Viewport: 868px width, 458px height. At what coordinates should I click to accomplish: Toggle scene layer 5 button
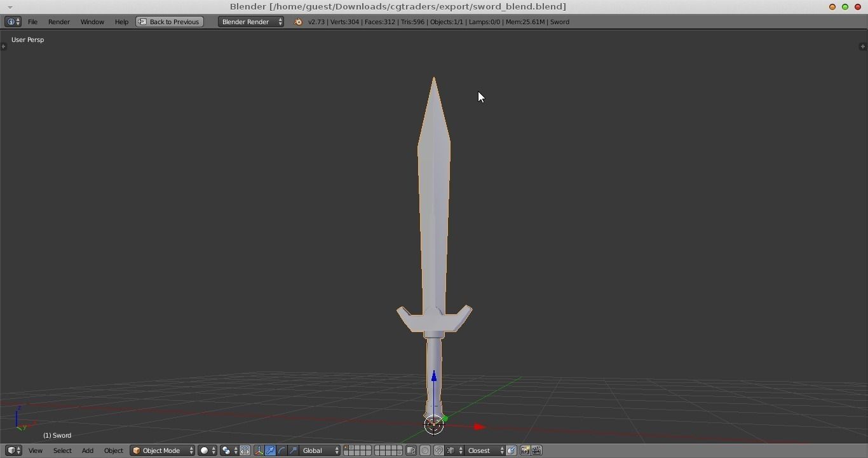(x=369, y=448)
